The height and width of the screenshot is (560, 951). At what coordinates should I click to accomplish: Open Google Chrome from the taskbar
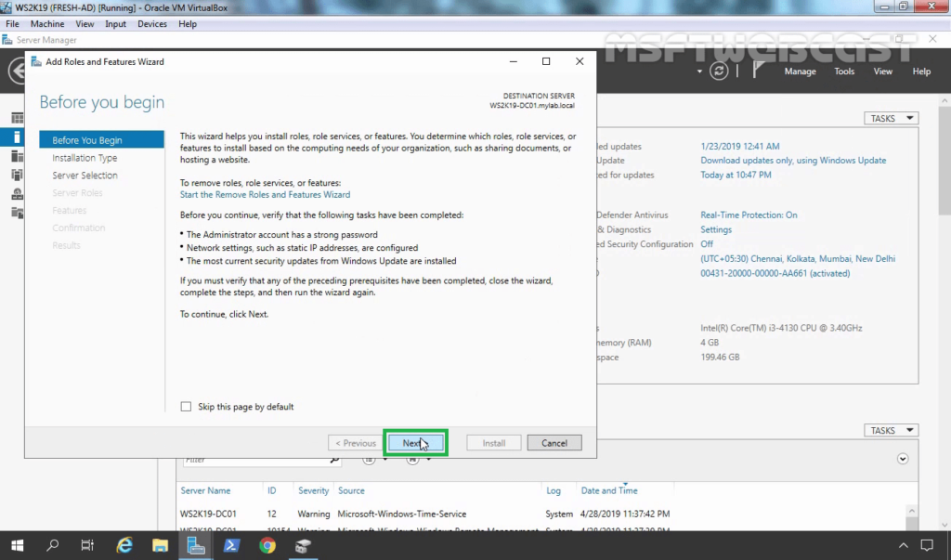coord(267,545)
